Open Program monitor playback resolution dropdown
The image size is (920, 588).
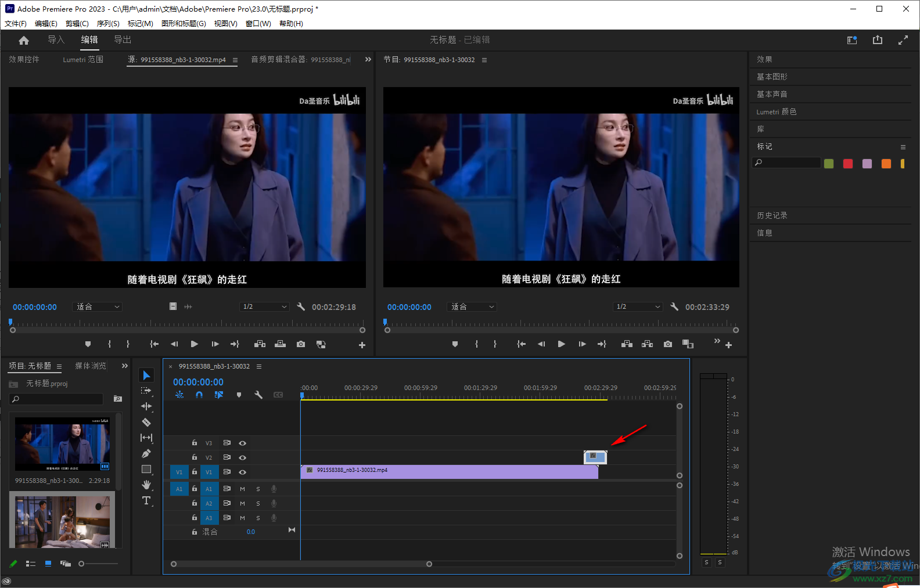pyautogui.click(x=638, y=306)
